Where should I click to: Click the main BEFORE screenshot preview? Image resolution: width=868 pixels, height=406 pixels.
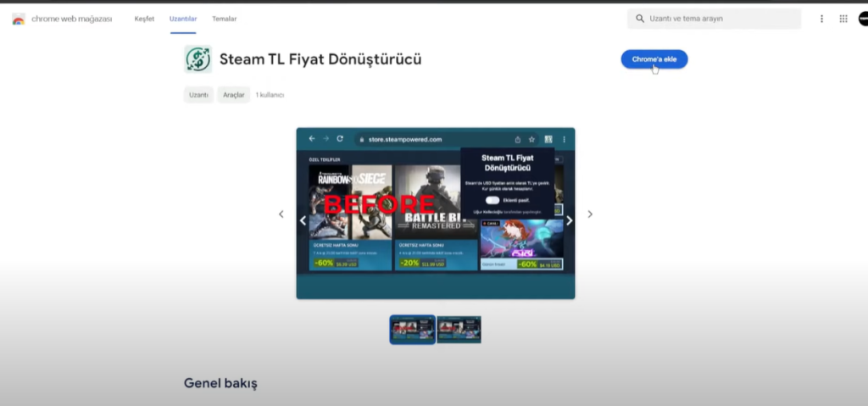point(436,214)
